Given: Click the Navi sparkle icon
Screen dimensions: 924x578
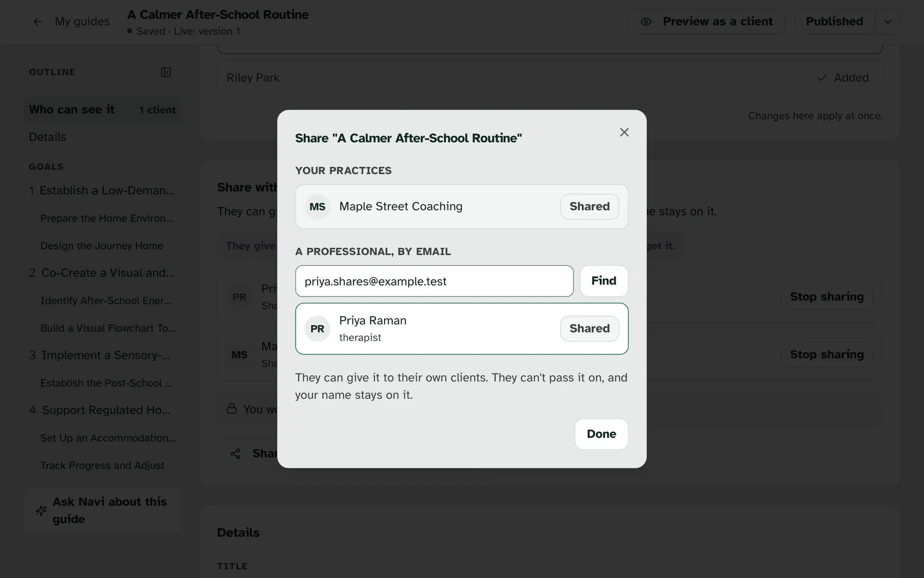Looking at the screenshot, I should [x=41, y=510].
